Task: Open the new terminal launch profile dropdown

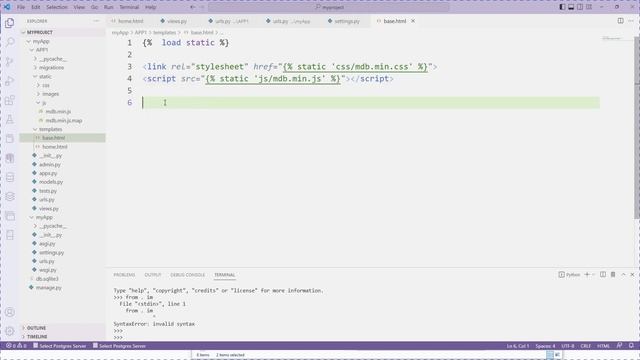Action: (593, 275)
